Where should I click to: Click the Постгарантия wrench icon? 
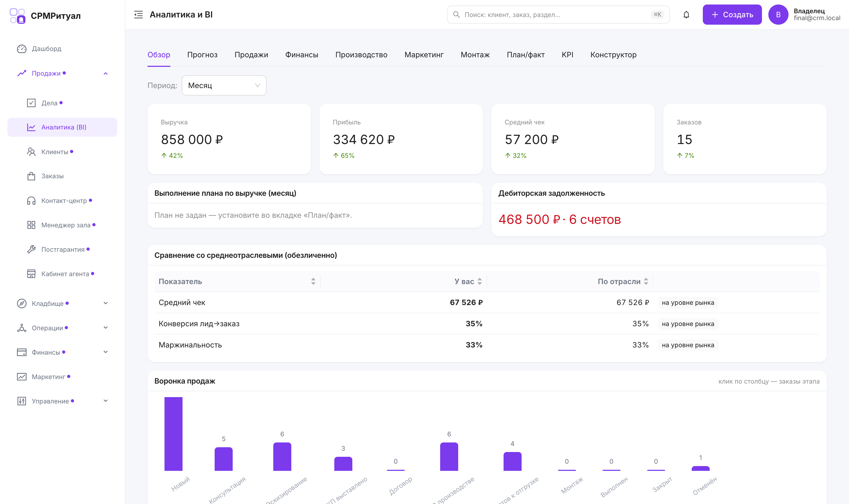(31, 250)
